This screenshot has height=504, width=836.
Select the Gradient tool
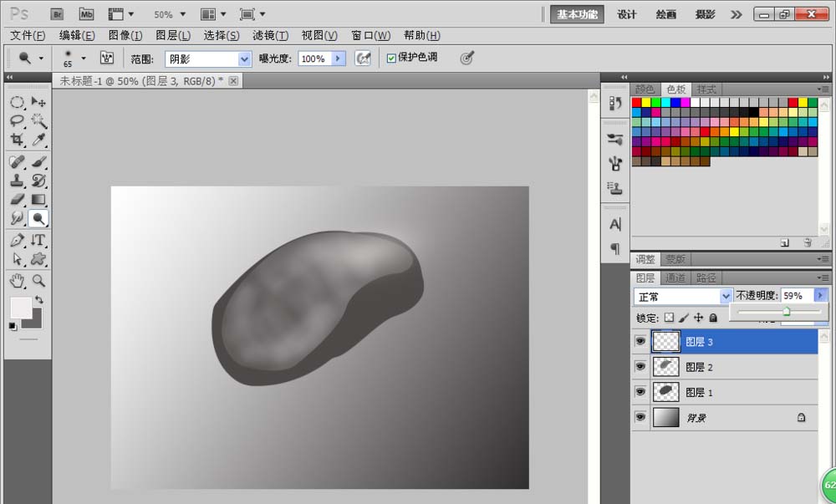coord(38,199)
